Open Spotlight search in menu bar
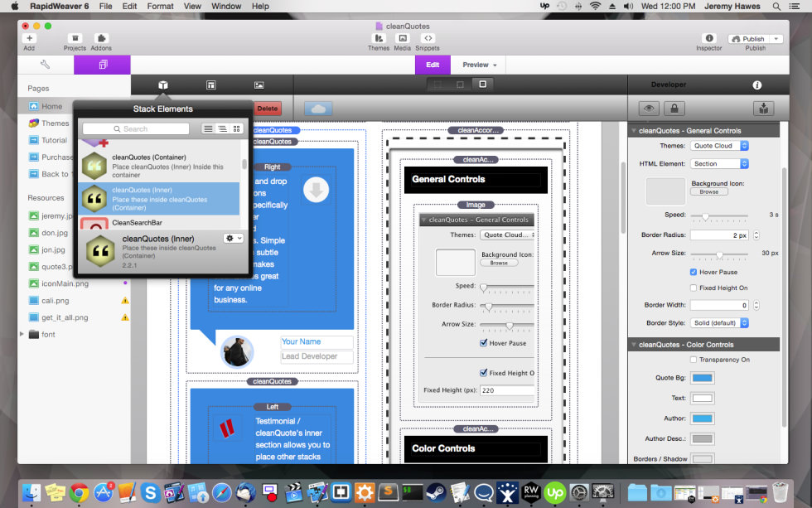812x508 pixels. 776,6
